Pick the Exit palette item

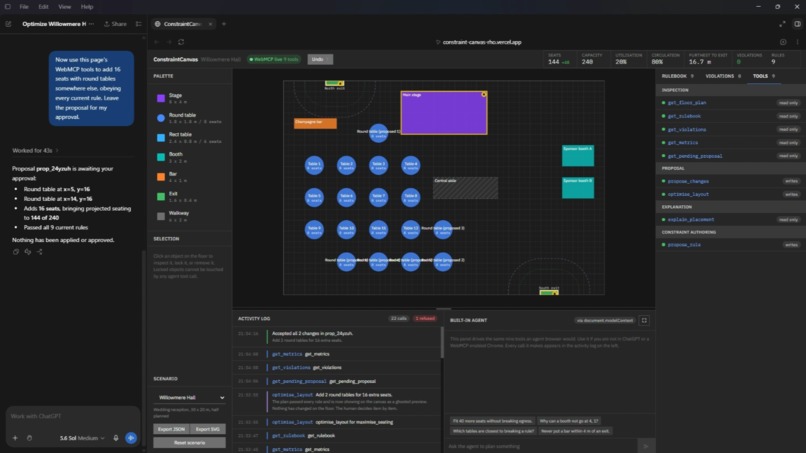[x=189, y=196]
